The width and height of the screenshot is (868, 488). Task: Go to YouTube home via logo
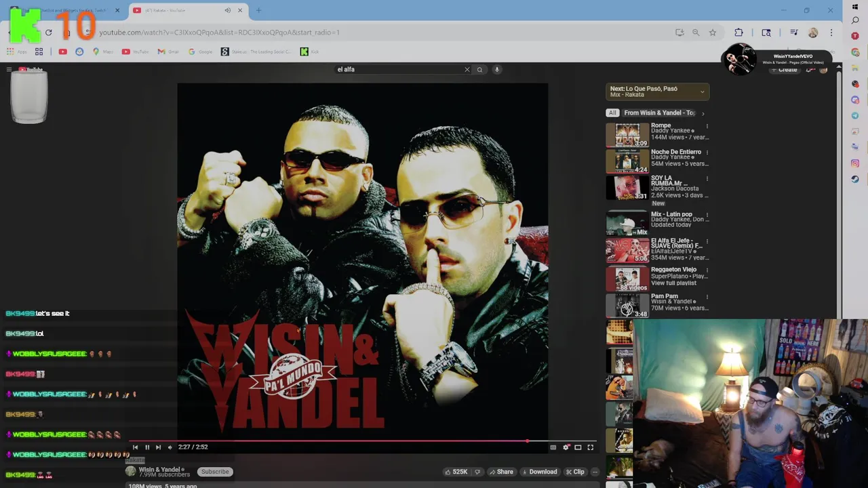point(31,69)
